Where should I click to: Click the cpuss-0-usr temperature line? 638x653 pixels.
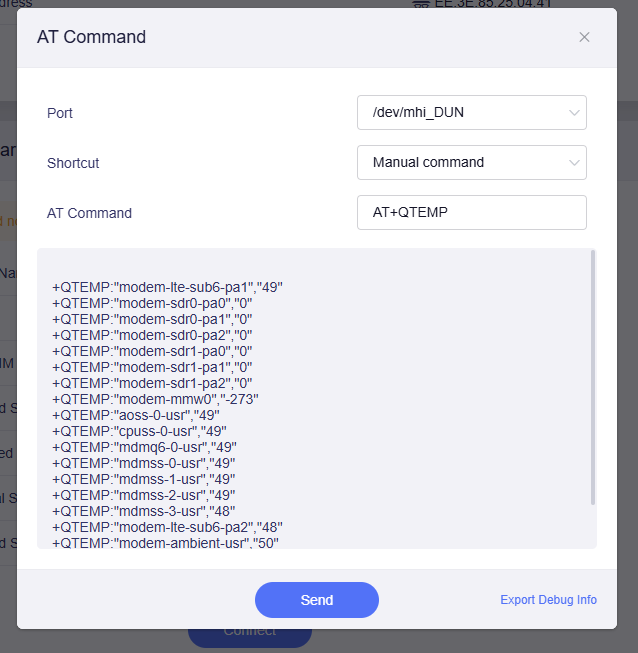[138, 431]
